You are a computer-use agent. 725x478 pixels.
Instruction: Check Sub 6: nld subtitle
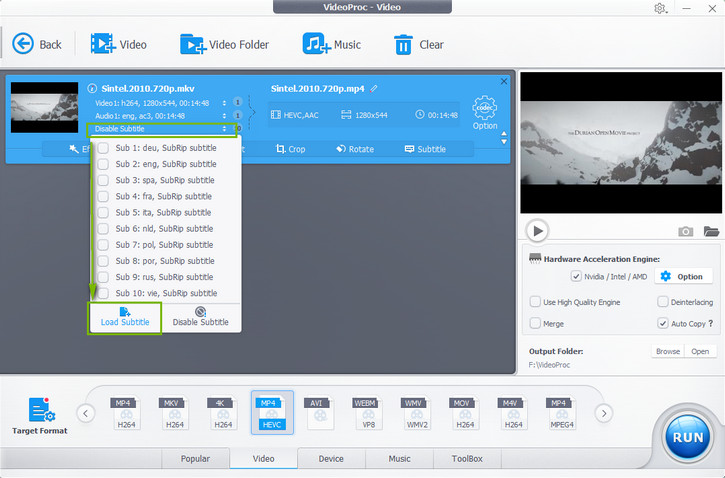coord(103,229)
